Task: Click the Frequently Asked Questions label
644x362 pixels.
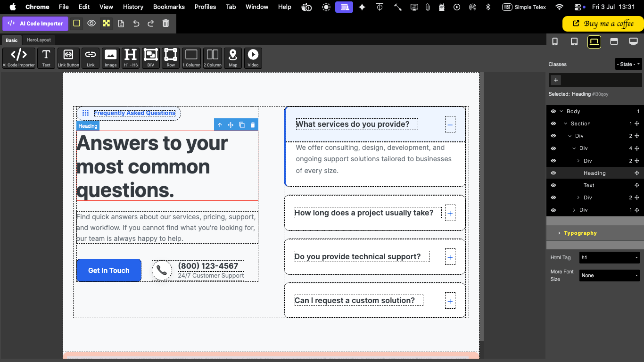Action: [x=135, y=113]
